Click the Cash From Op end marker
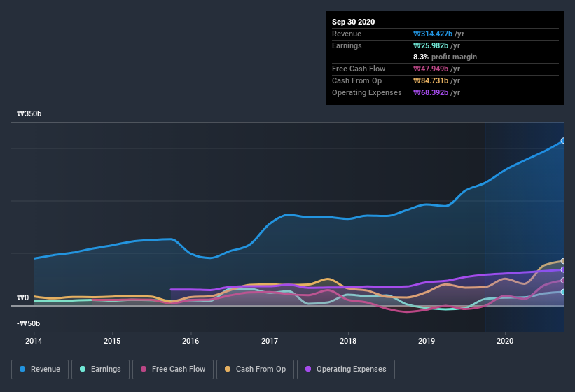Screen dimensions: 575x392 coord(563,261)
